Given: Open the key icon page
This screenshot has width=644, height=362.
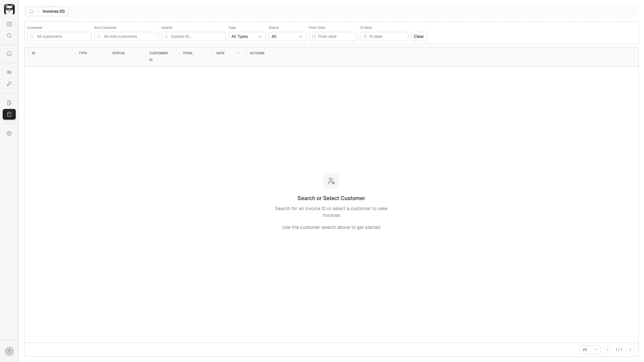Looking at the screenshot, I should (9, 84).
